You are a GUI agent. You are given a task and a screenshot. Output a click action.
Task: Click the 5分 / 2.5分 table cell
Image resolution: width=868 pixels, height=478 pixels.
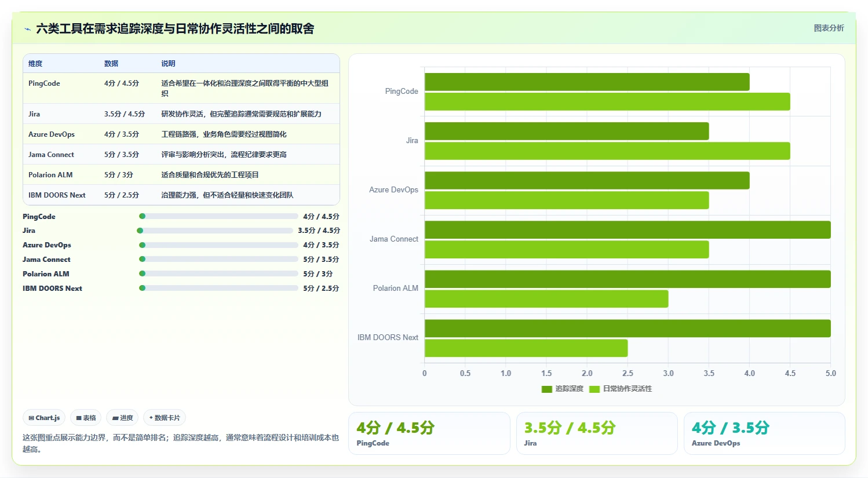click(122, 195)
